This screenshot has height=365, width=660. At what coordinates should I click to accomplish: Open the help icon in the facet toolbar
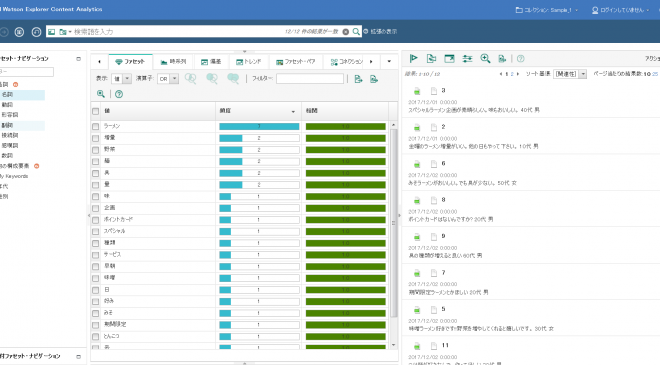(x=119, y=94)
